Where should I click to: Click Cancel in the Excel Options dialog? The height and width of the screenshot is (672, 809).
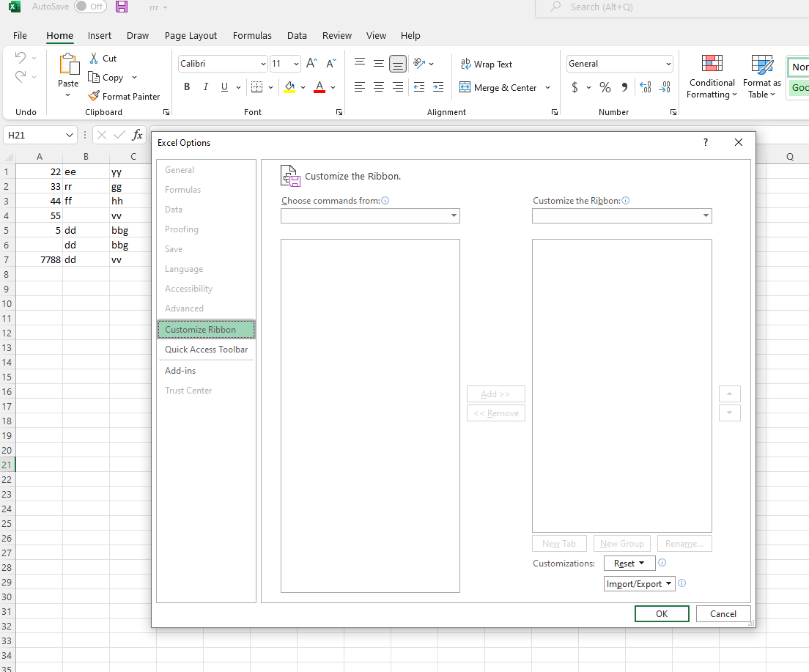click(723, 614)
